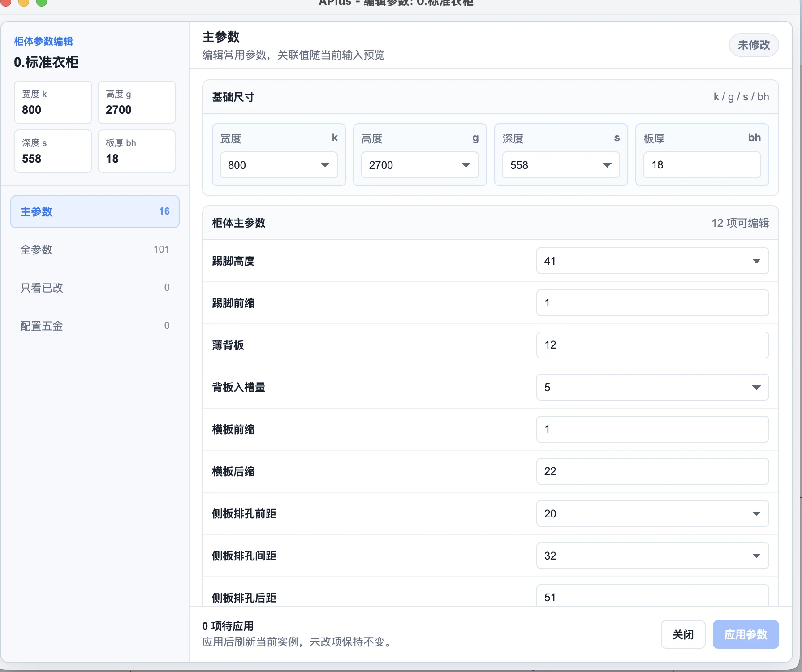Screen dimensions: 802x672
Task: Click the 12 项可编辑 label
Action: click(740, 223)
